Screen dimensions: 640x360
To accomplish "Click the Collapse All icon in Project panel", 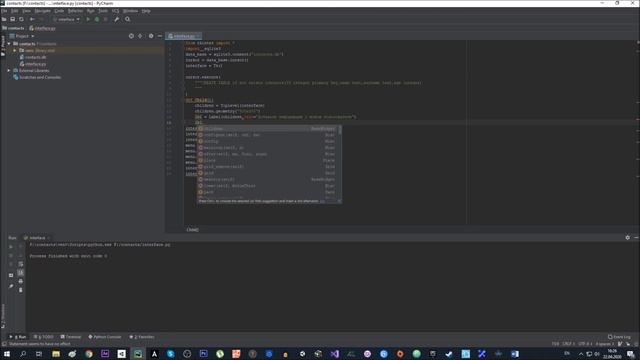I will tap(140, 36).
